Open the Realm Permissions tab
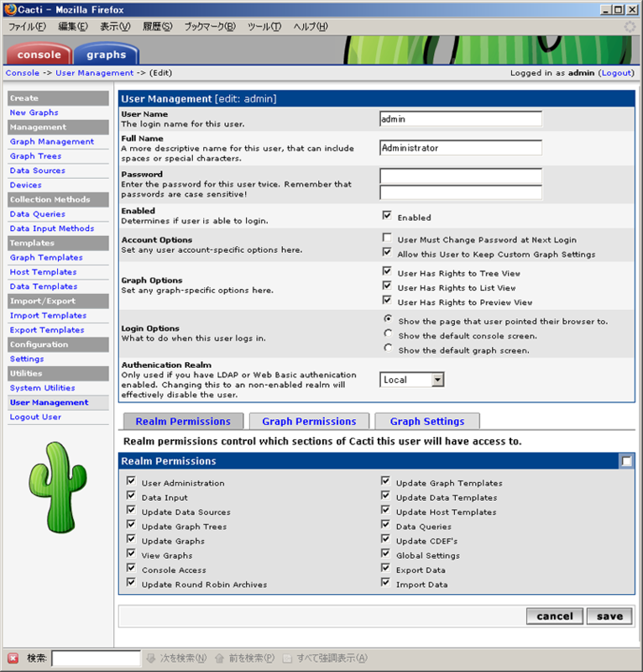643x672 pixels. 183,422
